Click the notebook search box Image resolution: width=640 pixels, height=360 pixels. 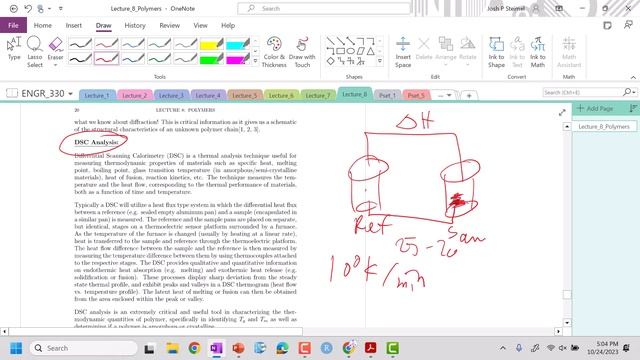(x=582, y=93)
